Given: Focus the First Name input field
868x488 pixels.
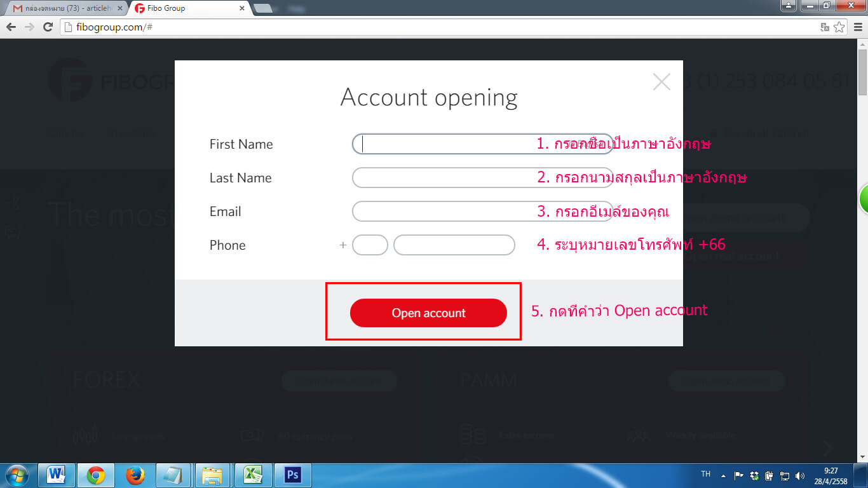Looking at the screenshot, I should pyautogui.click(x=482, y=144).
